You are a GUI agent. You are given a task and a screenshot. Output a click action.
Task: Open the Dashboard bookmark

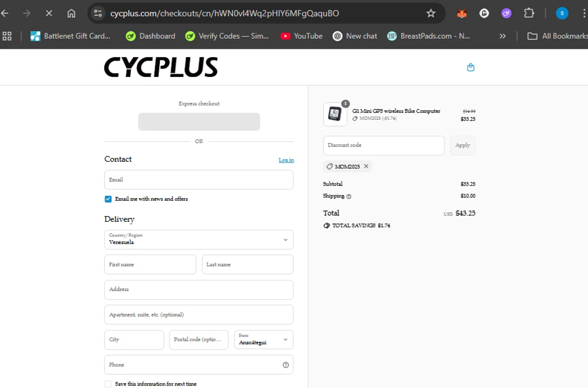point(151,36)
